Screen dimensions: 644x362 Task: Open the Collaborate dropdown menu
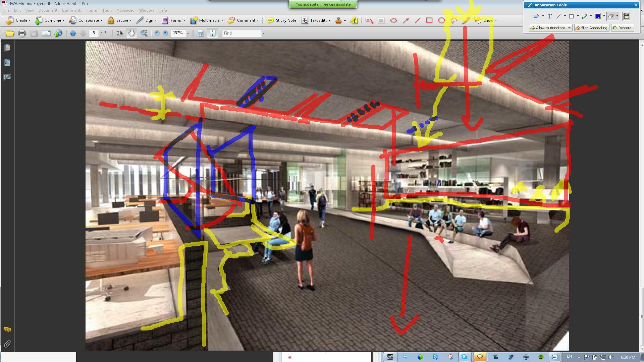click(86, 20)
